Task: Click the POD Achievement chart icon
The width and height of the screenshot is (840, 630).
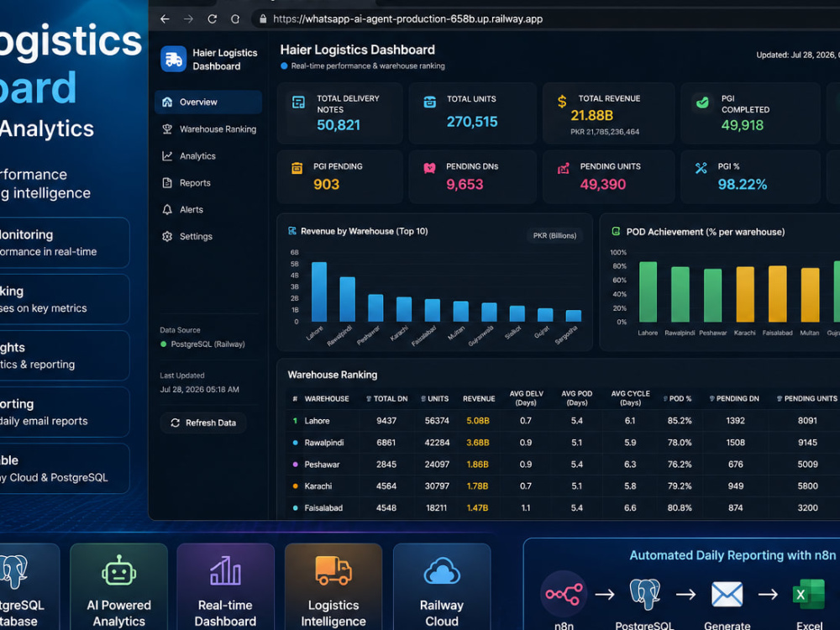Action: (x=616, y=232)
